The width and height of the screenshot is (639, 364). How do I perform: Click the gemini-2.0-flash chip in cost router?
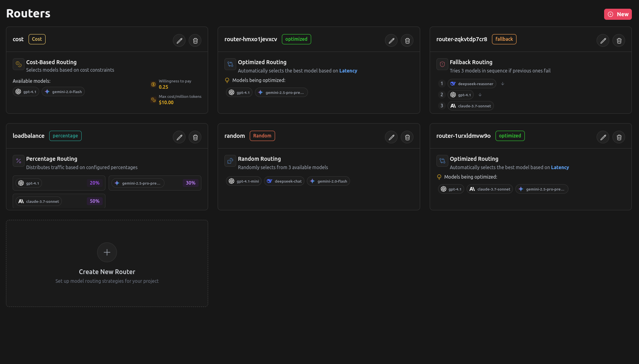[x=63, y=92]
